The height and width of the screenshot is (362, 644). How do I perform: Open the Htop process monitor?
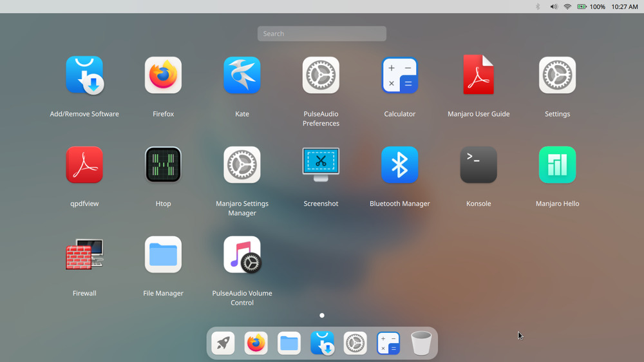coord(163,165)
